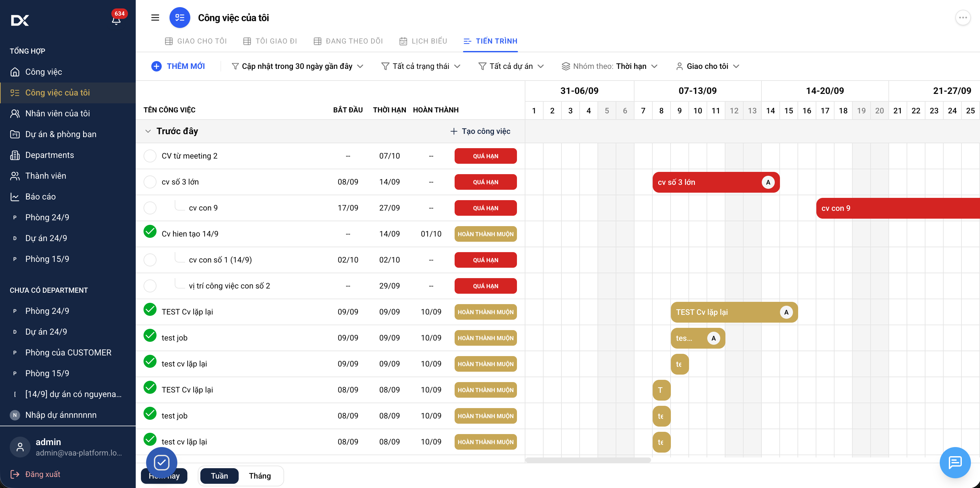Select the Tuần view button
The image size is (980, 488).
tap(220, 476)
